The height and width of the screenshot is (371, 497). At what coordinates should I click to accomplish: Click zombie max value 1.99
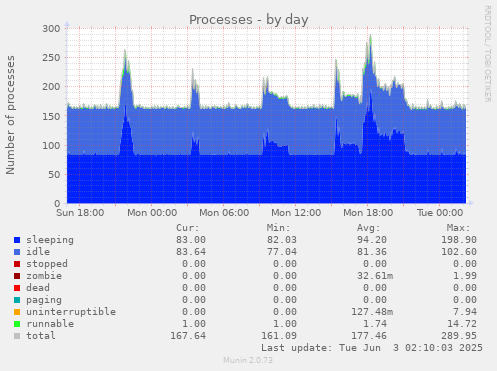tap(465, 276)
